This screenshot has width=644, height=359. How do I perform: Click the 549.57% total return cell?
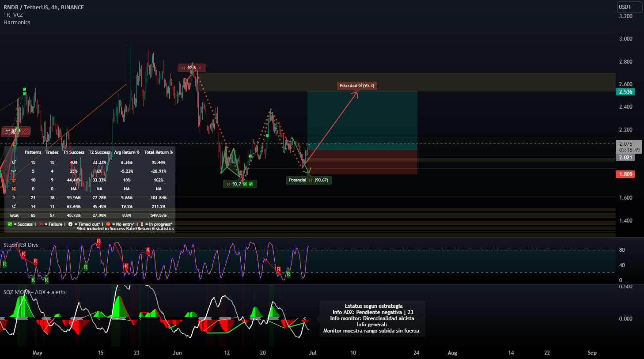click(159, 215)
